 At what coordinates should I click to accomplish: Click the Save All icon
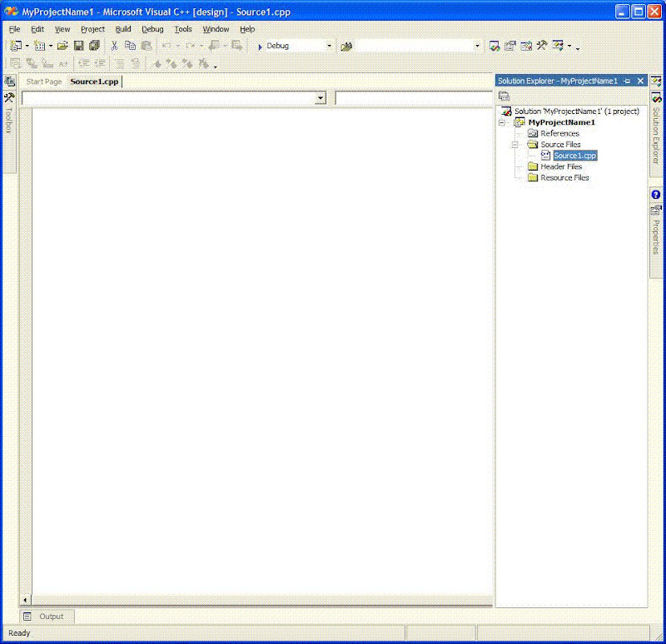[94, 46]
